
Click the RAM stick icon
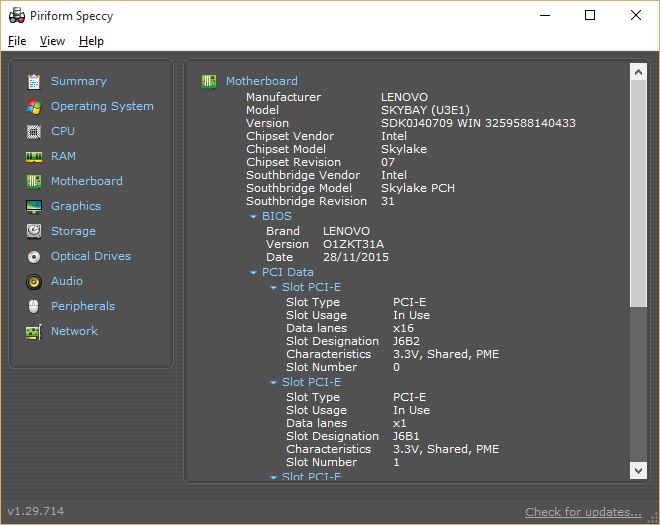click(x=34, y=157)
